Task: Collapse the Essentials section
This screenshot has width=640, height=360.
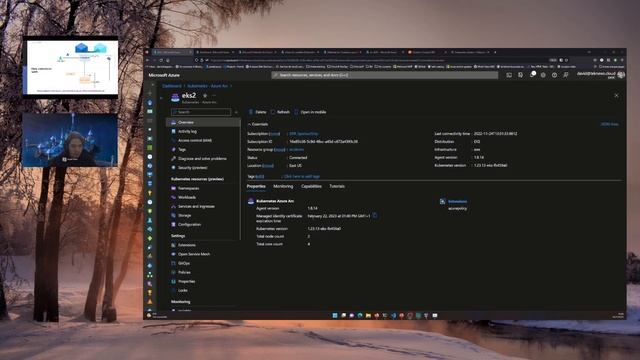Action: pyautogui.click(x=258, y=124)
